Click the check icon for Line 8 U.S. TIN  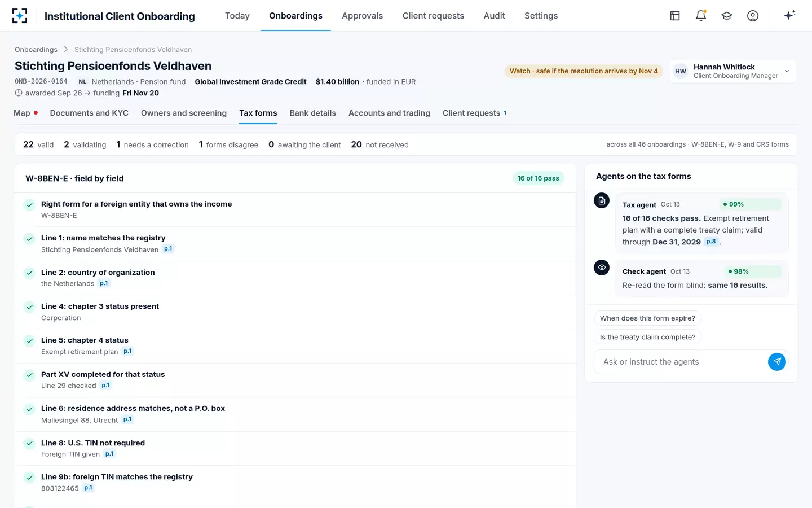[29, 444]
